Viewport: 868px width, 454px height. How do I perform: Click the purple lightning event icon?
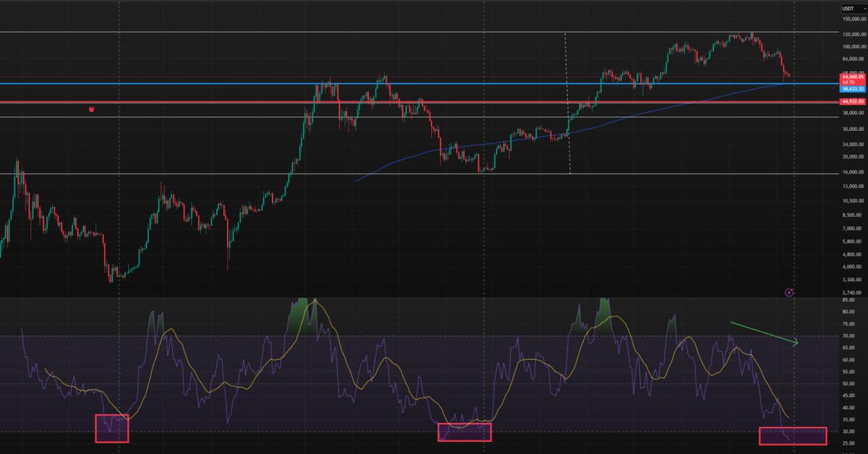(x=789, y=292)
